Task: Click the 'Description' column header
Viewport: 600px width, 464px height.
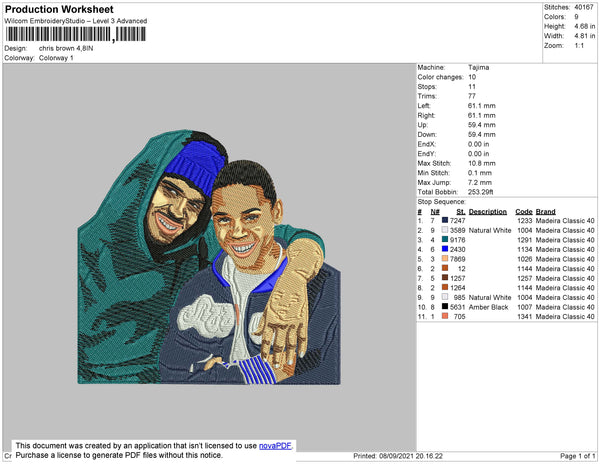Action: (488, 212)
